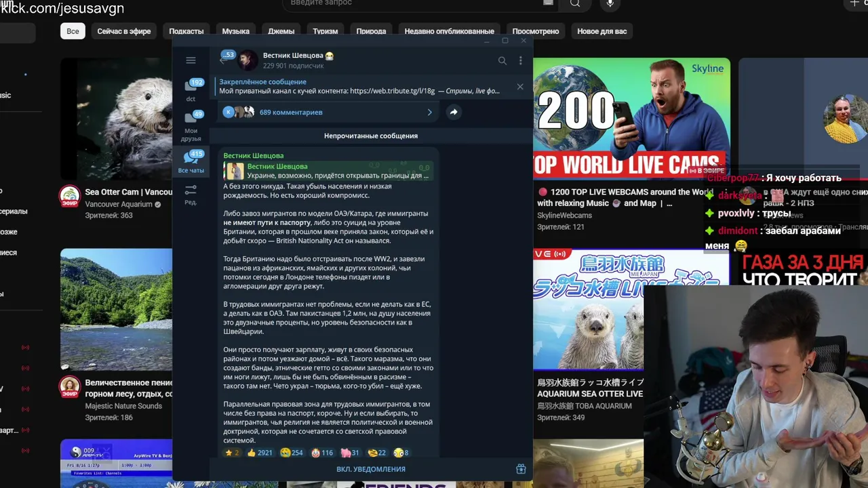
Task: Select the Все filter chip on YouTube
Action: (73, 31)
